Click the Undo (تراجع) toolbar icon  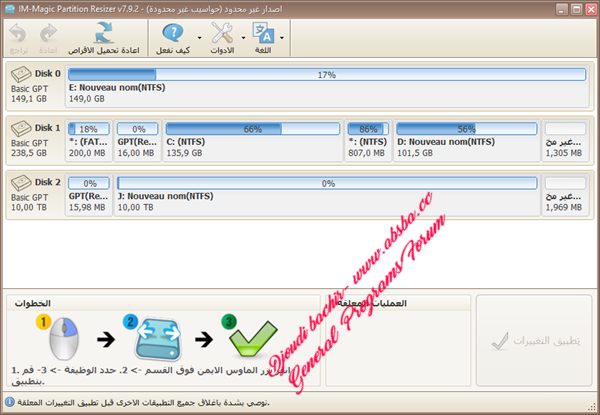(x=18, y=34)
